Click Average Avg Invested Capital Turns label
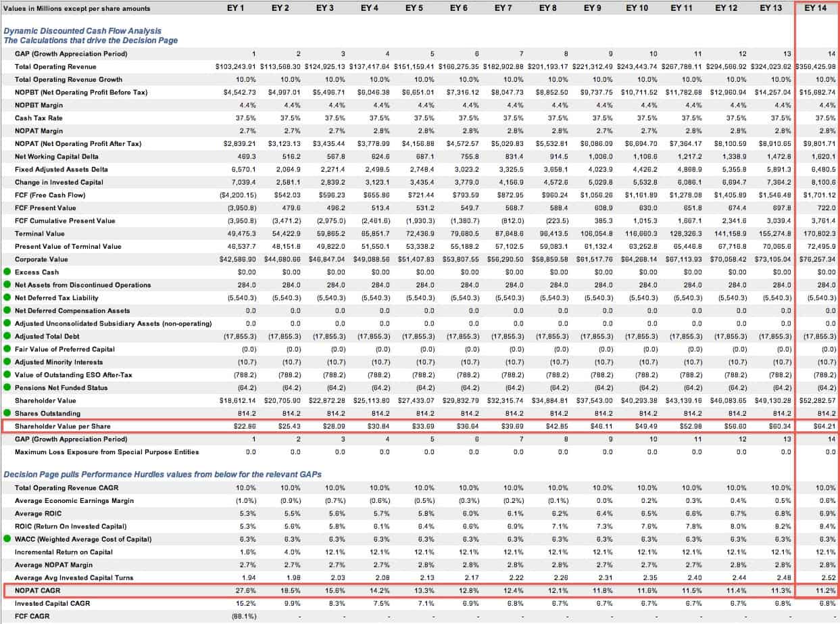The height and width of the screenshot is (624, 840). click(74, 577)
